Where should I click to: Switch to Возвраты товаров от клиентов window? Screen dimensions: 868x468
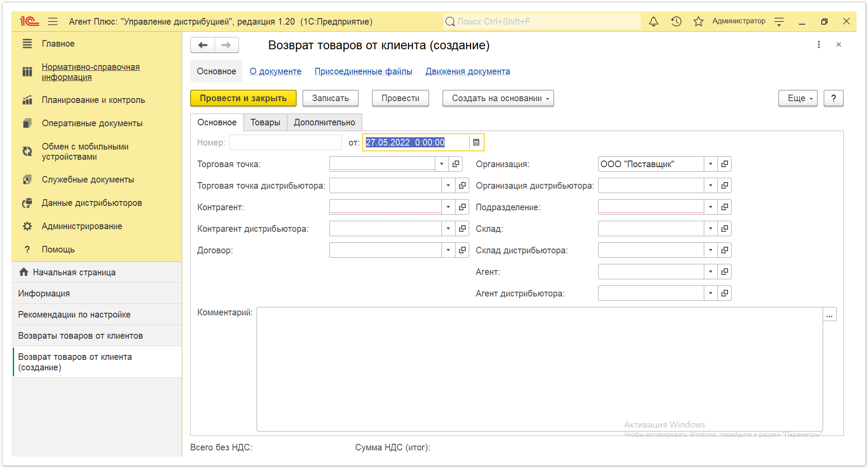pyautogui.click(x=97, y=336)
